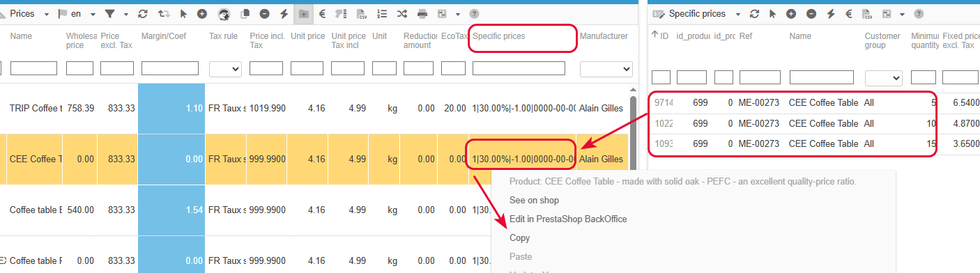Duplicate product using the copy icon

coord(245,14)
